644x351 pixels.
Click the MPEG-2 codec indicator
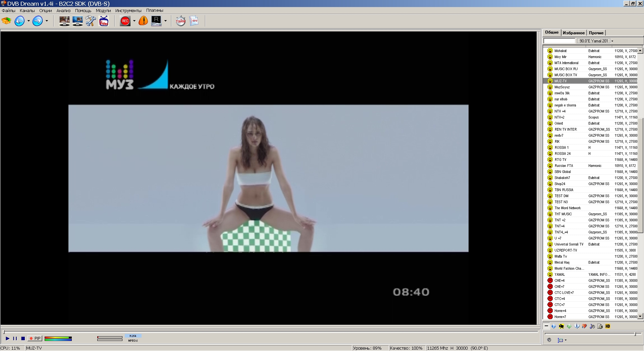point(133,340)
